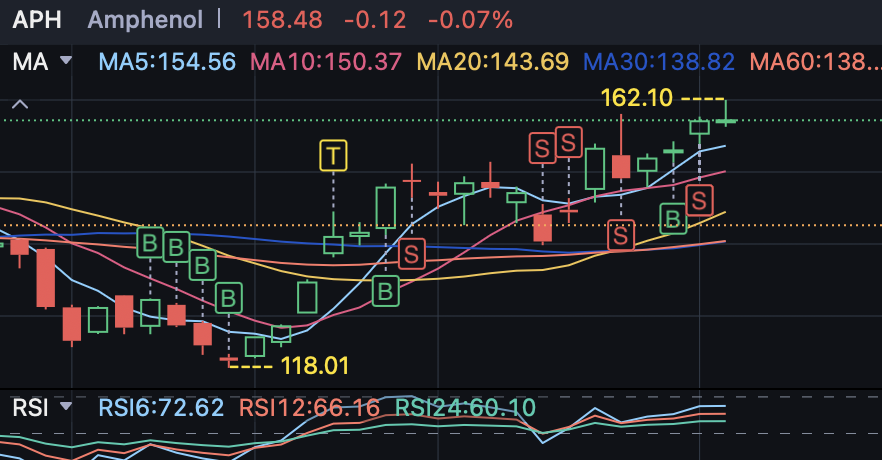This screenshot has height=460, width=882.
Task: Click the B marker nearest the 118.01 low
Action: click(228, 298)
